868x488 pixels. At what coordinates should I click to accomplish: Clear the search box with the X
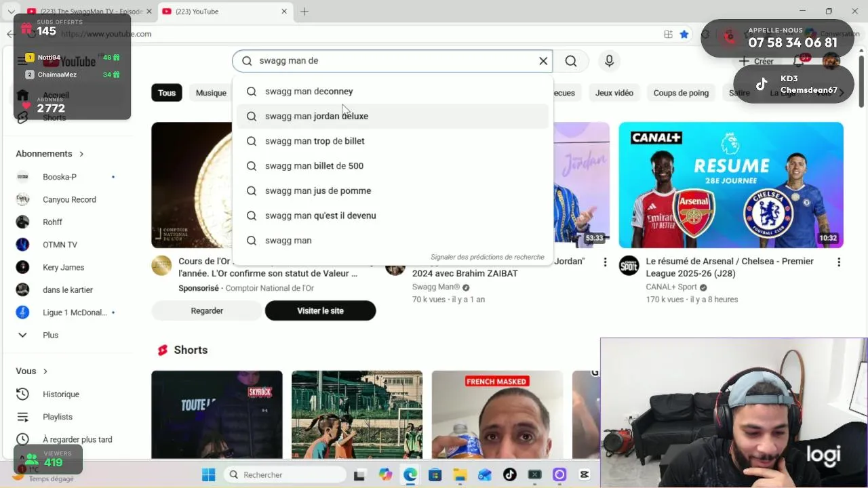tap(543, 61)
